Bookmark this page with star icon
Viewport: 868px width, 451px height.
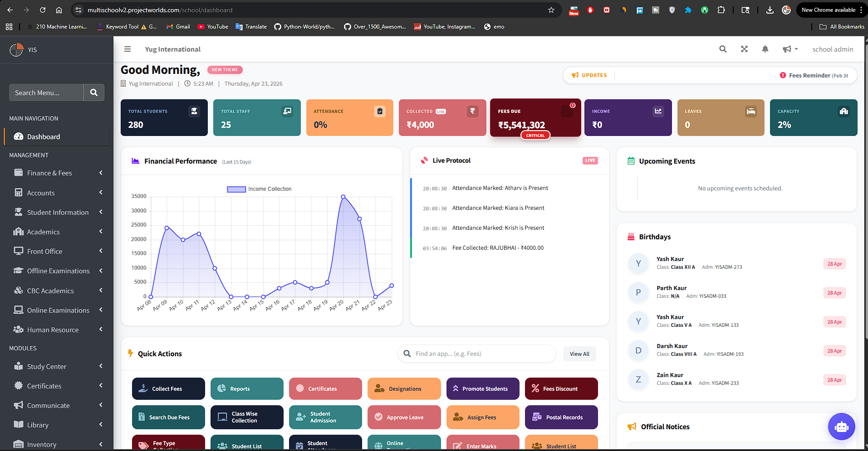[x=551, y=10]
